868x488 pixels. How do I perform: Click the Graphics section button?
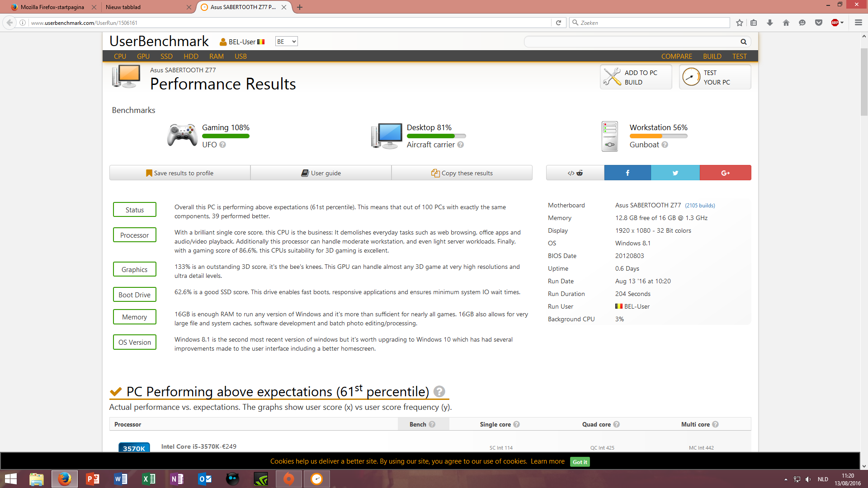(x=135, y=269)
